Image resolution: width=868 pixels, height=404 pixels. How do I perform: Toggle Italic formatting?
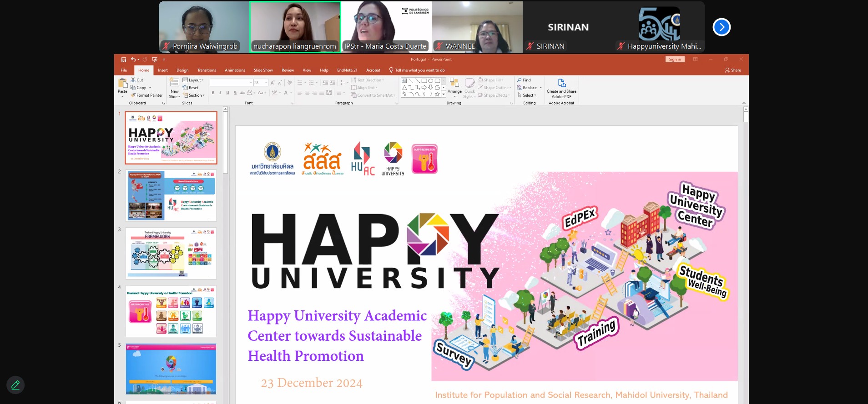tap(220, 93)
